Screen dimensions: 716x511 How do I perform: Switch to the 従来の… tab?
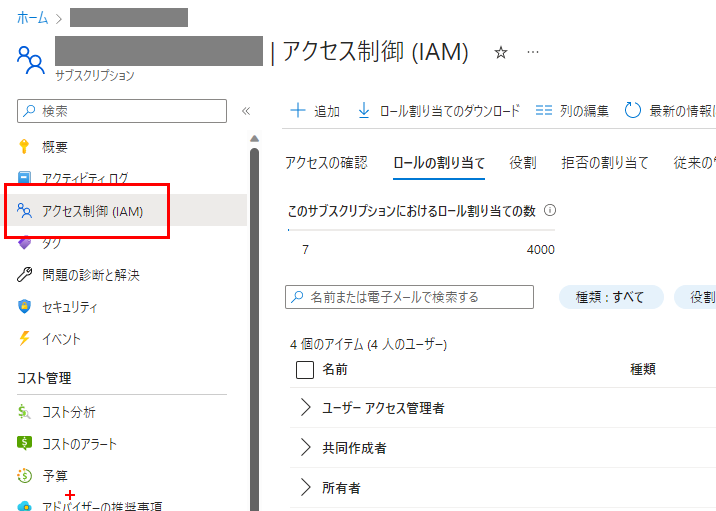coord(695,163)
